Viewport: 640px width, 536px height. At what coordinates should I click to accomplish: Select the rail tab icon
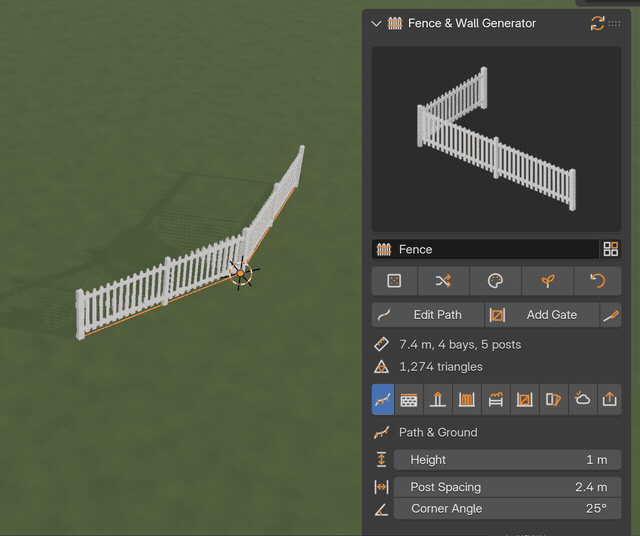coord(496,399)
